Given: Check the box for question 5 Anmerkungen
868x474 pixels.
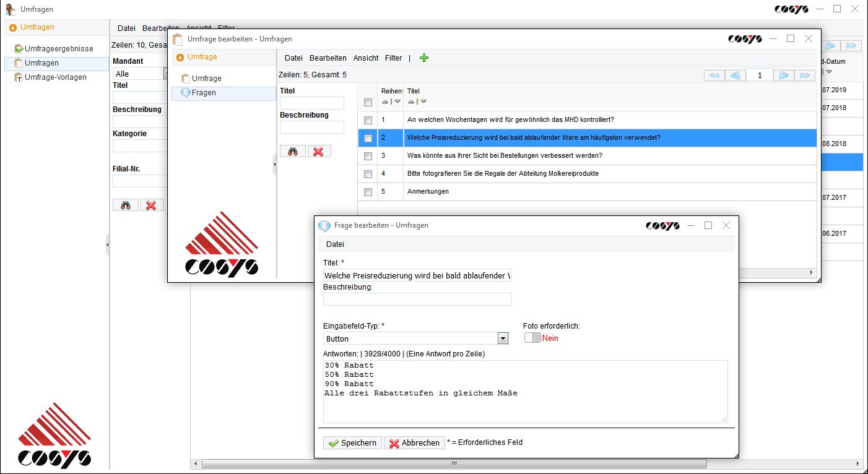Looking at the screenshot, I should [x=368, y=192].
